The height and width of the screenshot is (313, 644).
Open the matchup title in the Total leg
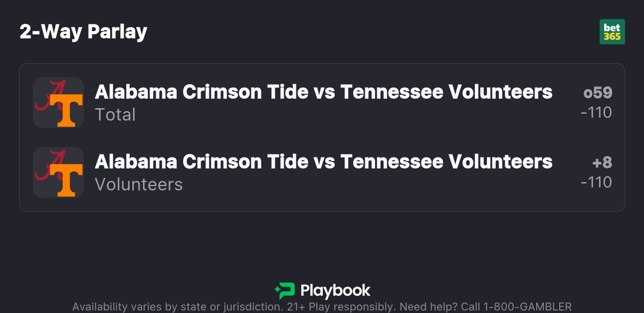(323, 92)
